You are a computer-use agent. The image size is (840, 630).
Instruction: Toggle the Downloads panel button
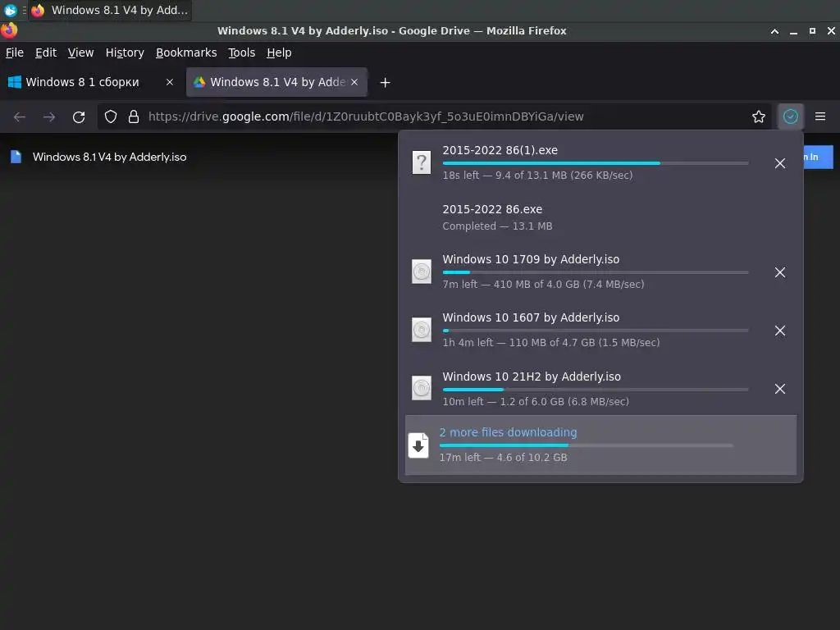pyautogui.click(x=790, y=116)
